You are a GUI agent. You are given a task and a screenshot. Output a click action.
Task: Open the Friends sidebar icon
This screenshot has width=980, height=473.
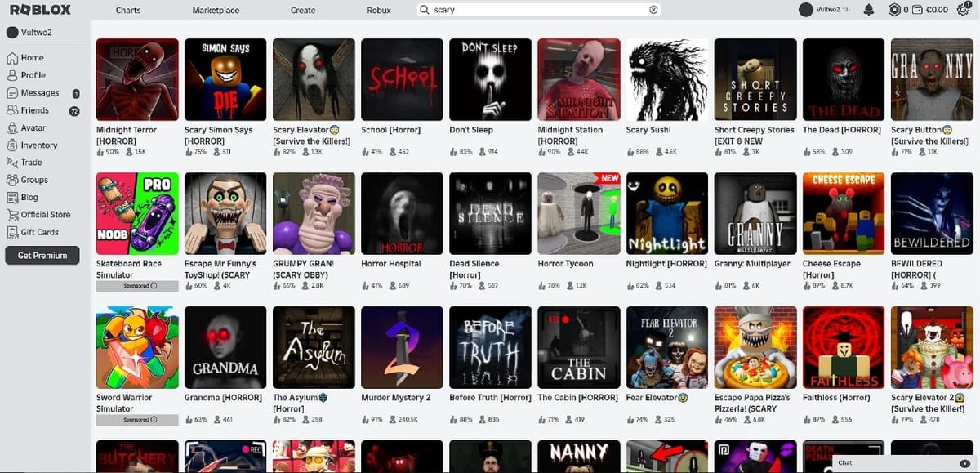[x=12, y=110]
